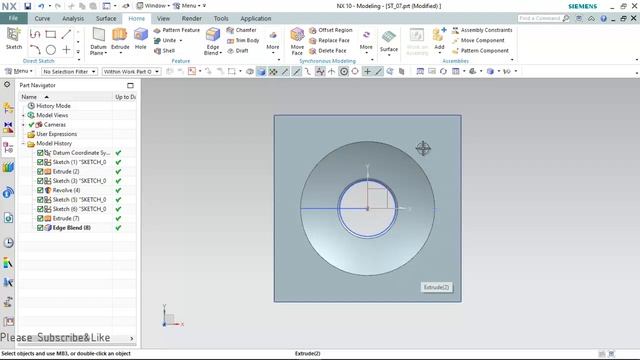The image size is (640, 360).
Task: Open the Part Navigator sidebar tab
Action: point(8,148)
